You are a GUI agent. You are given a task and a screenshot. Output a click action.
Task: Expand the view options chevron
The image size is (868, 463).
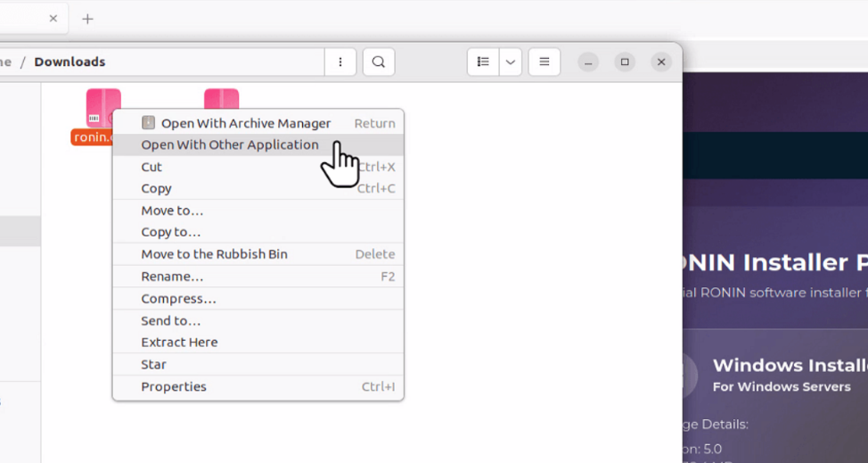point(511,62)
